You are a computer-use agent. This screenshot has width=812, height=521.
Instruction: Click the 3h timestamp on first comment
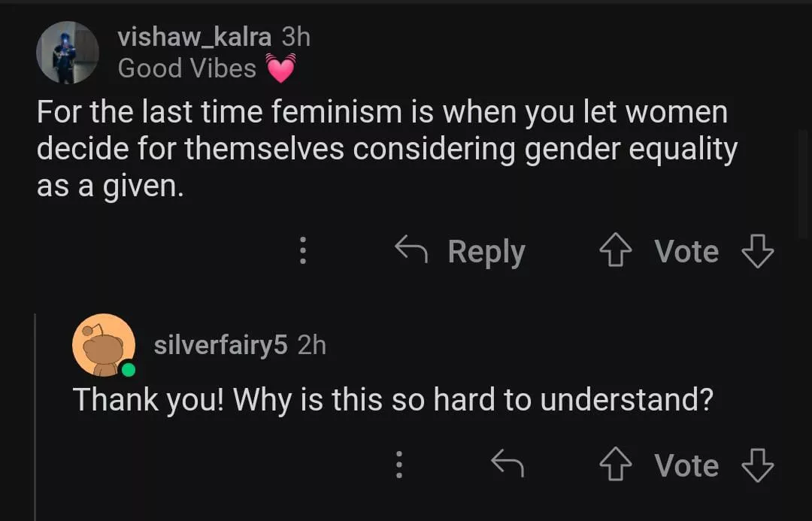(x=295, y=36)
